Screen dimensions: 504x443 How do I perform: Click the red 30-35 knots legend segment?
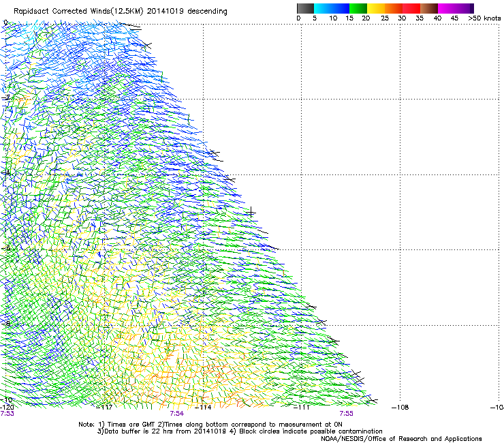point(411,8)
